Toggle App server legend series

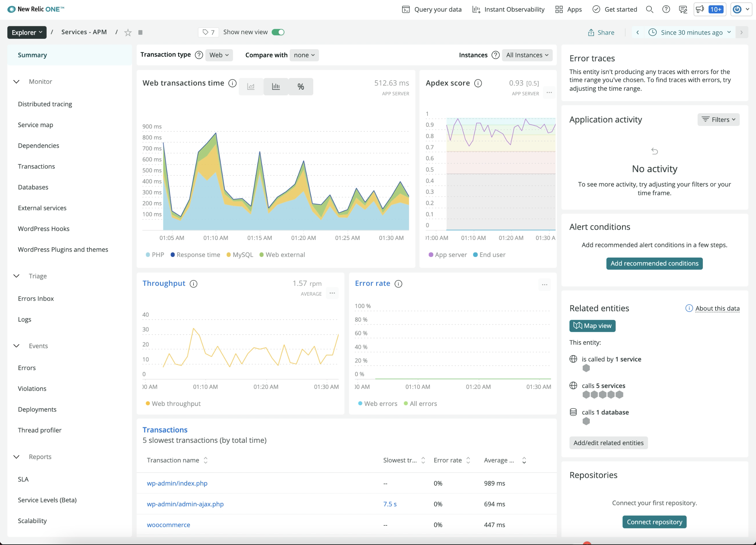pyautogui.click(x=448, y=255)
